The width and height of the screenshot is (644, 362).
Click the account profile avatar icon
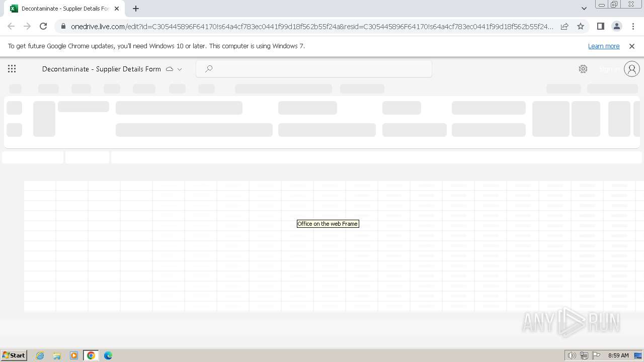pos(631,69)
